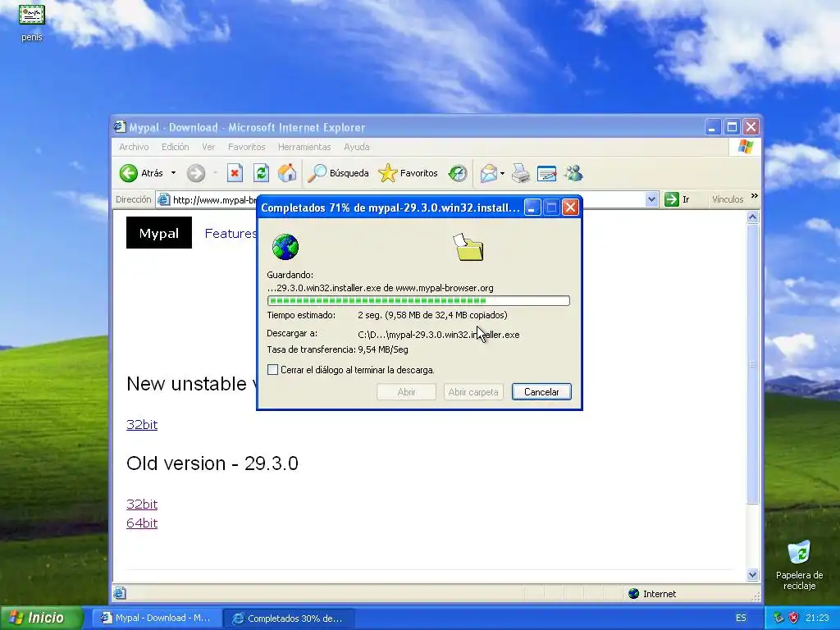The image size is (840, 630).
Task: Click the Mail envelope icon
Action: [489, 173]
